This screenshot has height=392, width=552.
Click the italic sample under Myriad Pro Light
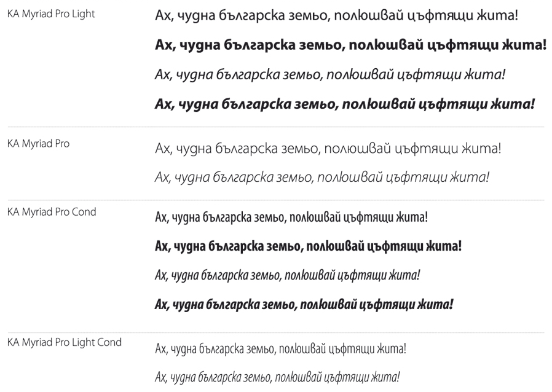(330, 74)
